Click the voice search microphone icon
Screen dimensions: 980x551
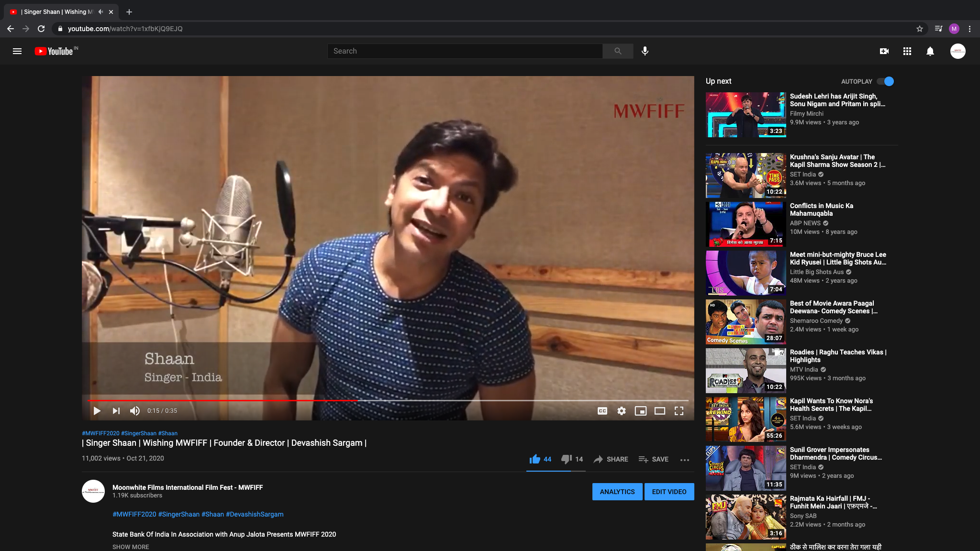tap(645, 51)
